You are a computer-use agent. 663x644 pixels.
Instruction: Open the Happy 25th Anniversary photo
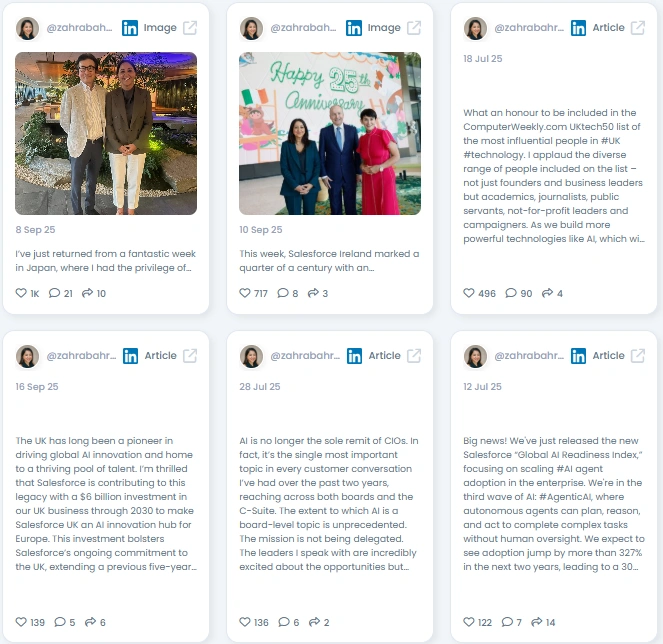click(x=330, y=134)
